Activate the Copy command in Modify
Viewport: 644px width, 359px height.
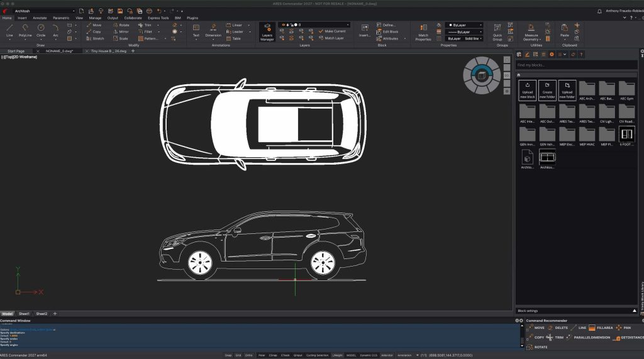94,31
